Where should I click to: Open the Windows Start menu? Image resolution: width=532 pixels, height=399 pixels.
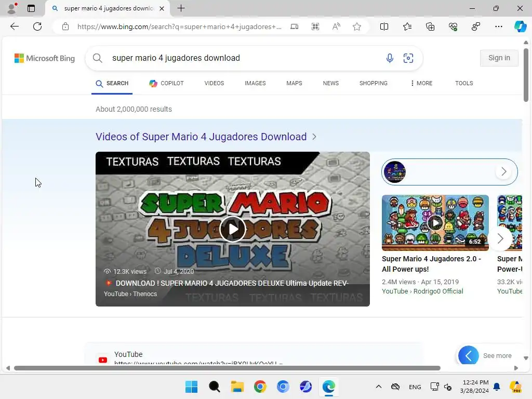pos(191,387)
